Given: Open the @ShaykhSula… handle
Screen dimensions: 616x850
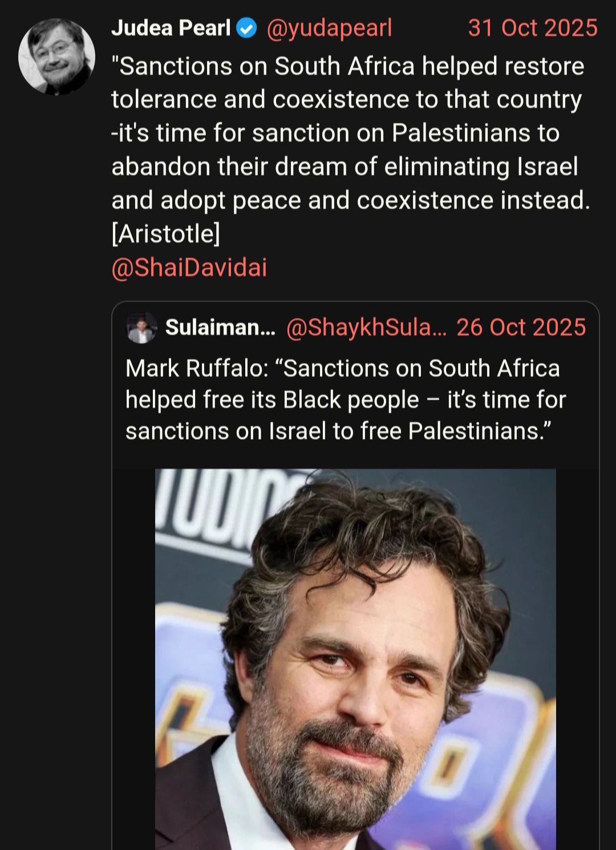Looking at the screenshot, I should [x=366, y=327].
